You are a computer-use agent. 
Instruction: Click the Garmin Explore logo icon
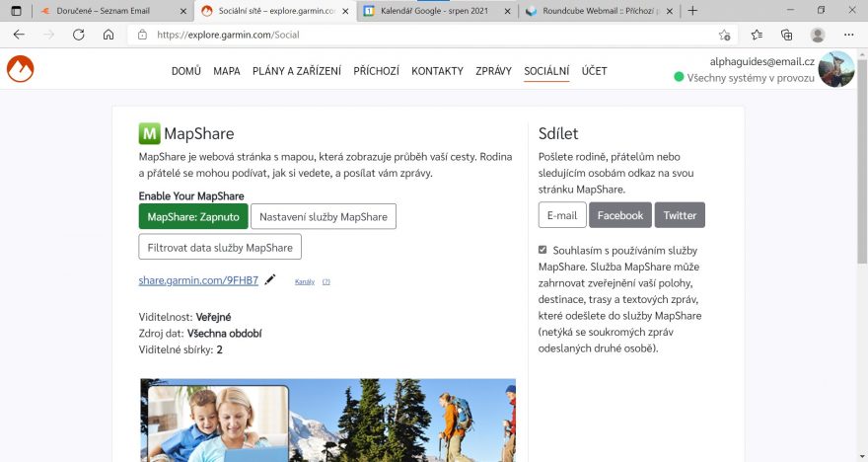(x=20, y=70)
